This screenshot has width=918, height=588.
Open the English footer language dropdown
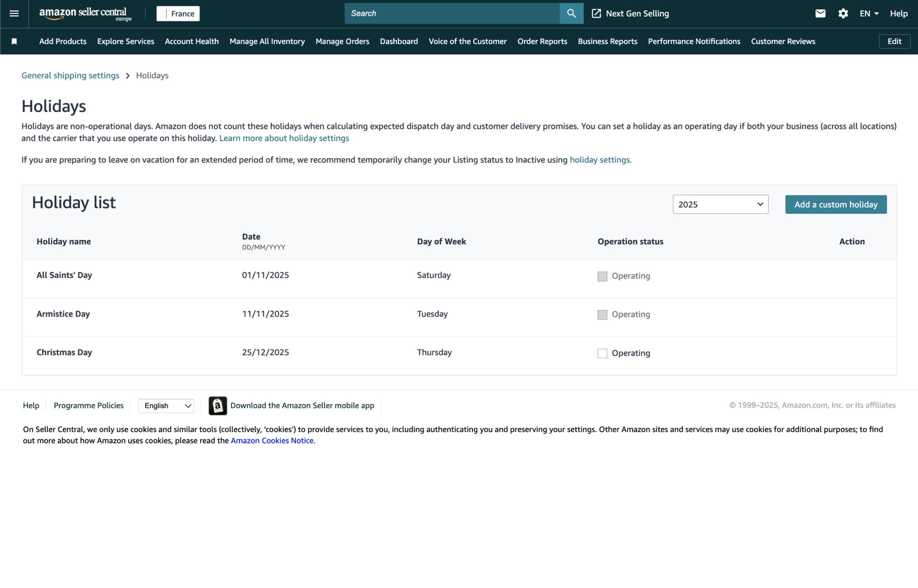166,406
